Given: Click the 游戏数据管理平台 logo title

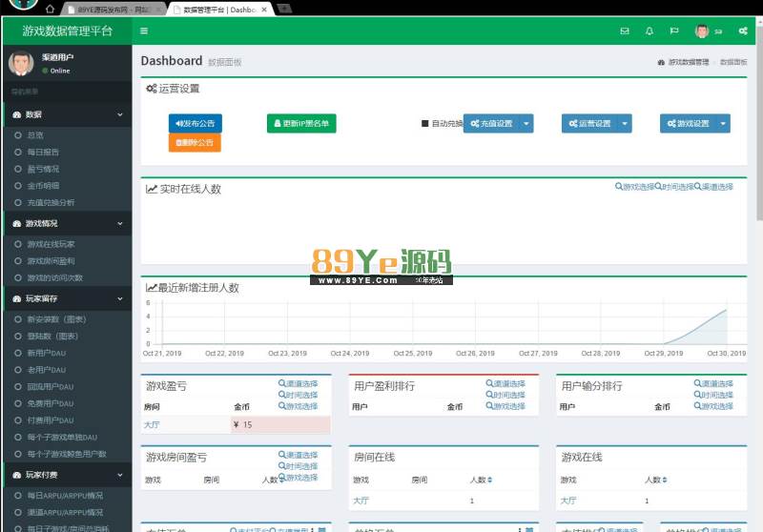Looking at the screenshot, I should 67,31.
